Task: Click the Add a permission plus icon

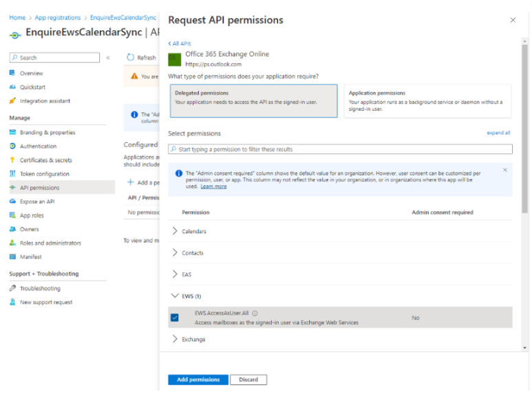Action: 131,182
